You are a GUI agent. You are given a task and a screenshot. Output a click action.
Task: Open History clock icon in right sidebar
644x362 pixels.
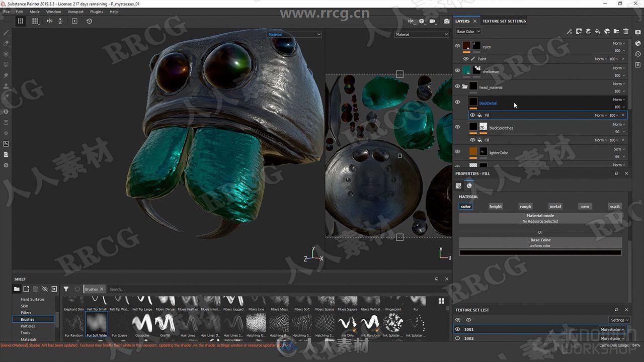click(638, 54)
